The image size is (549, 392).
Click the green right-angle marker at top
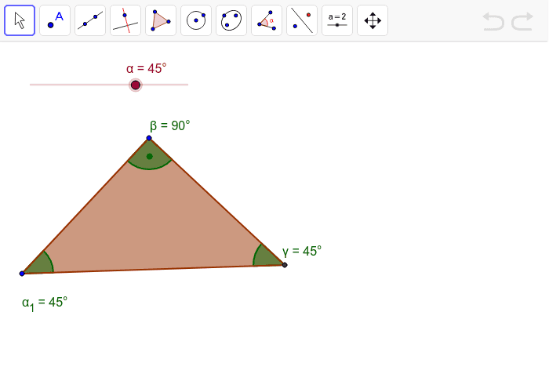click(150, 157)
